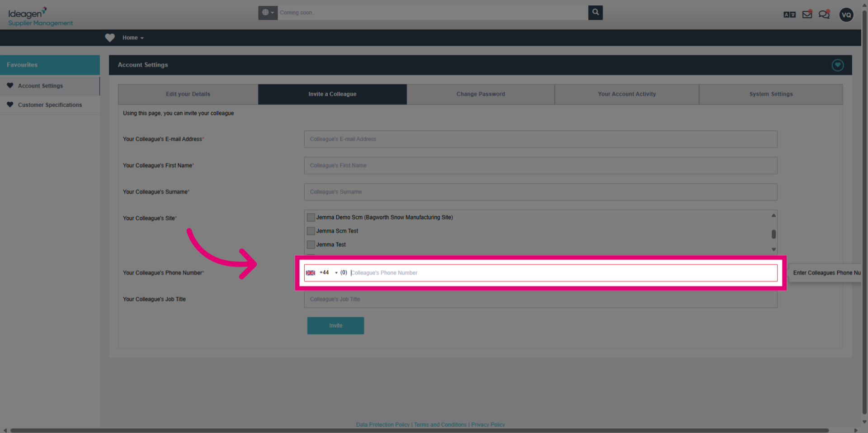This screenshot has height=433, width=868.
Task: Click the Account Settings panel title
Action: [143, 65]
